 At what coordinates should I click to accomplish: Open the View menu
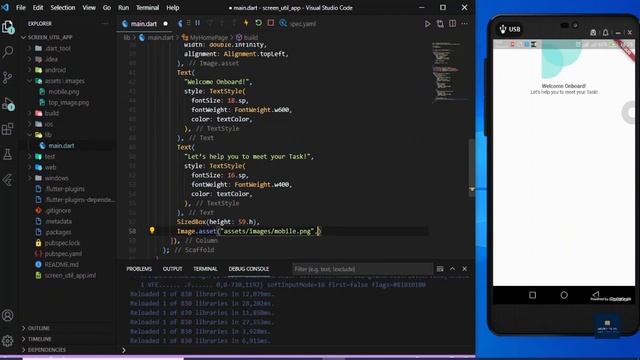pos(89,7)
